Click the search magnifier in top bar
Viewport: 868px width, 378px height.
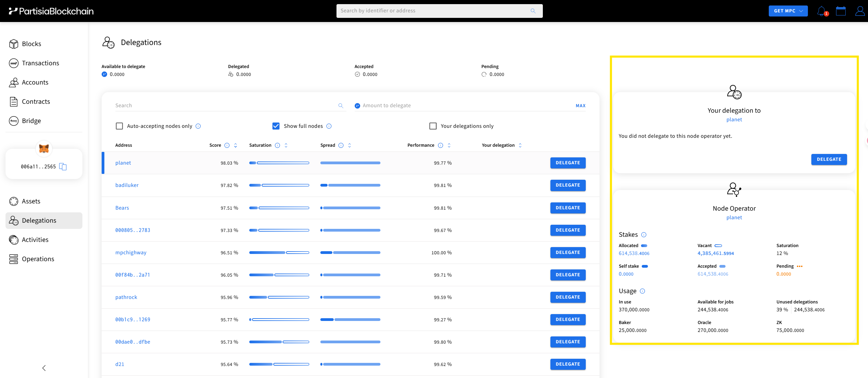(533, 11)
